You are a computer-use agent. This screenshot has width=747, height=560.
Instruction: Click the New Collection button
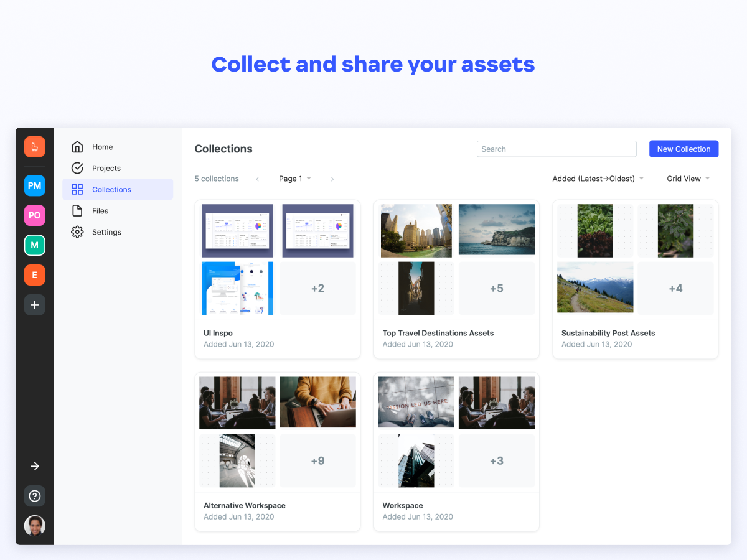coord(684,149)
